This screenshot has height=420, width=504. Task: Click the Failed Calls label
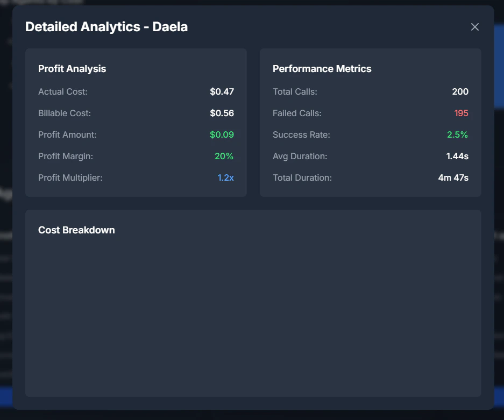(x=296, y=113)
